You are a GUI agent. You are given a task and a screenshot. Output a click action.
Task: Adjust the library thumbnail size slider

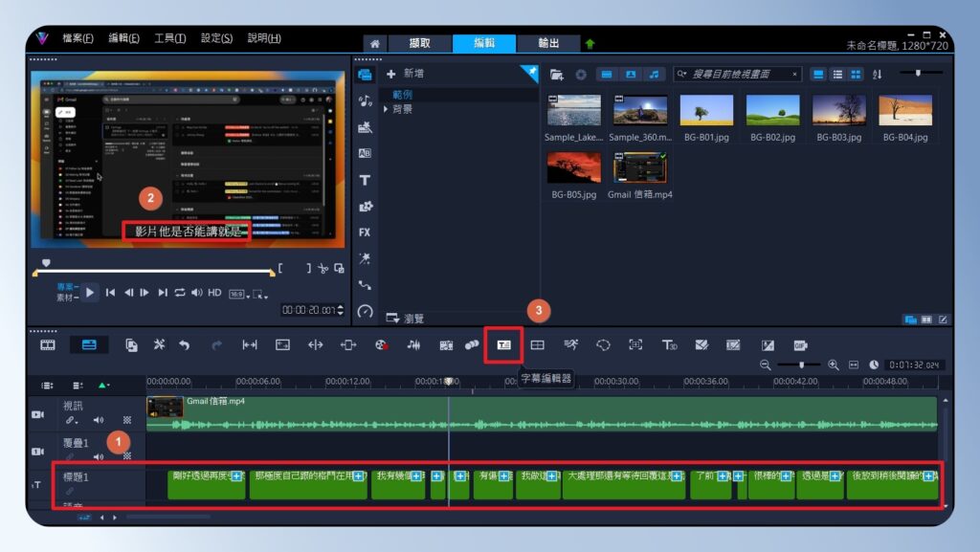click(918, 74)
